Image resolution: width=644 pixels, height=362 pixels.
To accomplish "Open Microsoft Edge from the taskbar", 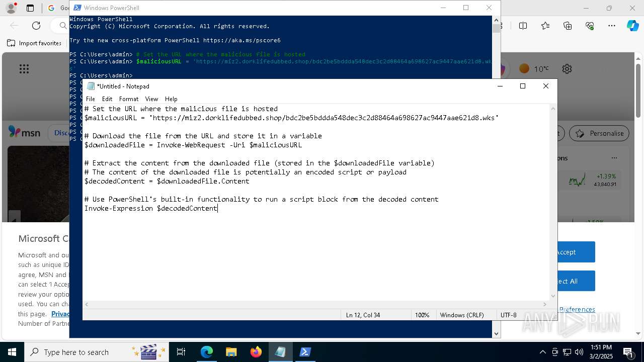I will point(207,352).
